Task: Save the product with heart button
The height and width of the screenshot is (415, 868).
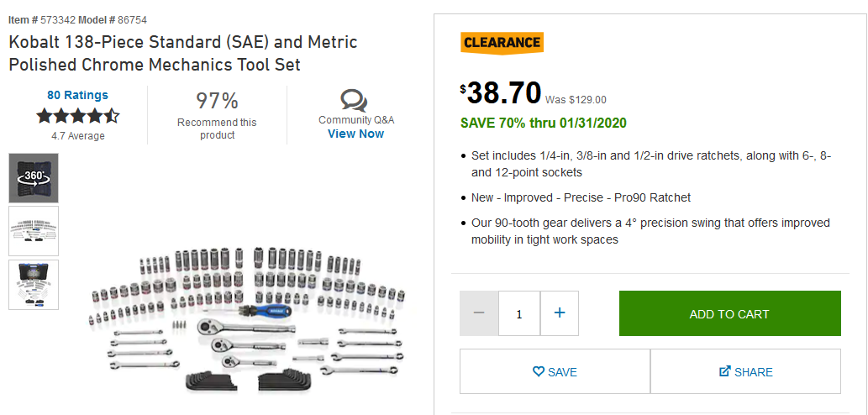Action: (x=555, y=372)
